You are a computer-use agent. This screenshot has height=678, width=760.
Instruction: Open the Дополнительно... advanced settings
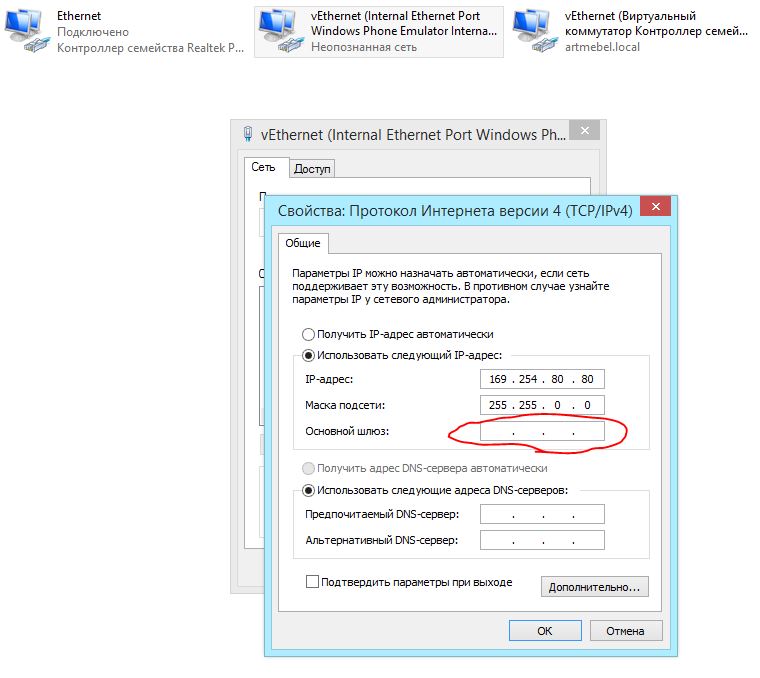(x=595, y=587)
